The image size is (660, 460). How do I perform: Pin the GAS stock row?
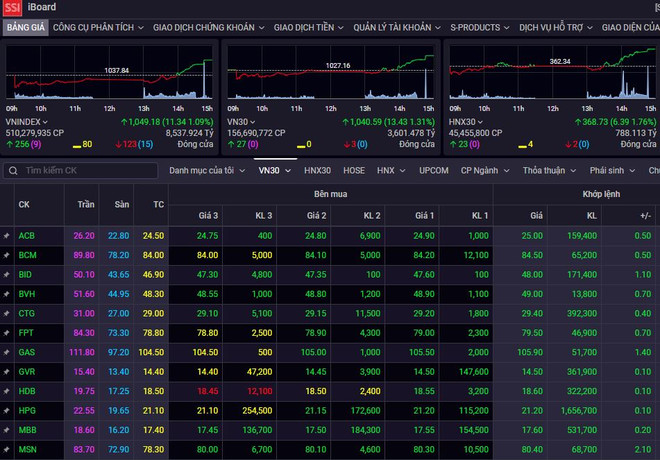click(7, 352)
